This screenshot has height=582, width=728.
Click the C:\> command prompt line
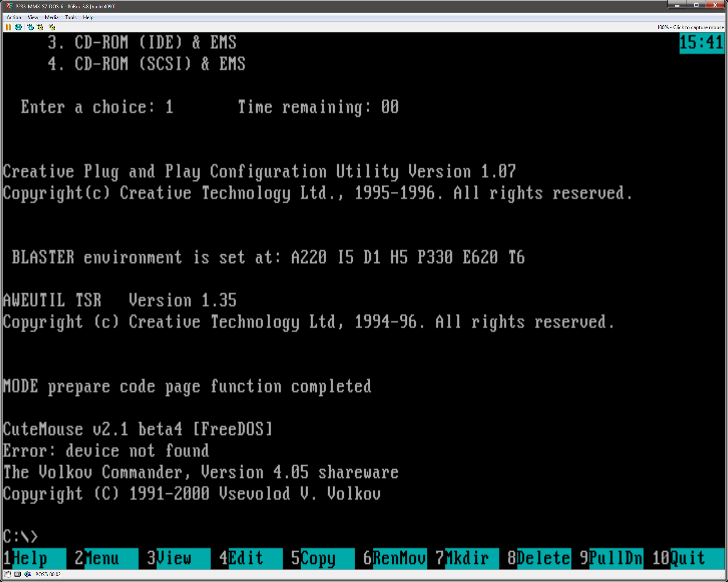[20, 535]
